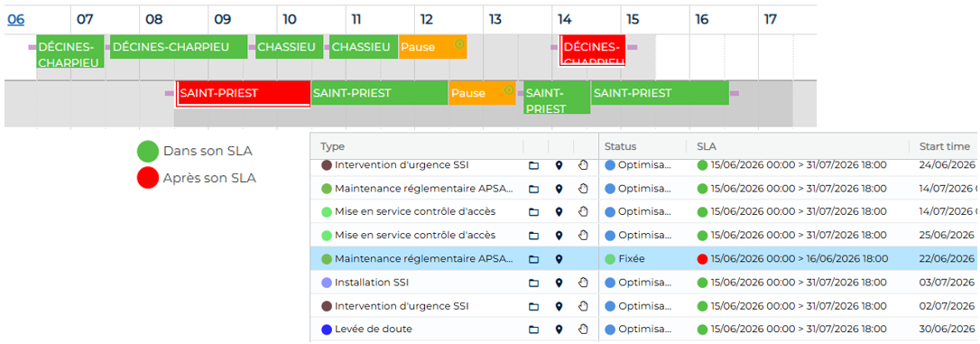Select Mise en service row starting 25/06/2026

point(644,236)
